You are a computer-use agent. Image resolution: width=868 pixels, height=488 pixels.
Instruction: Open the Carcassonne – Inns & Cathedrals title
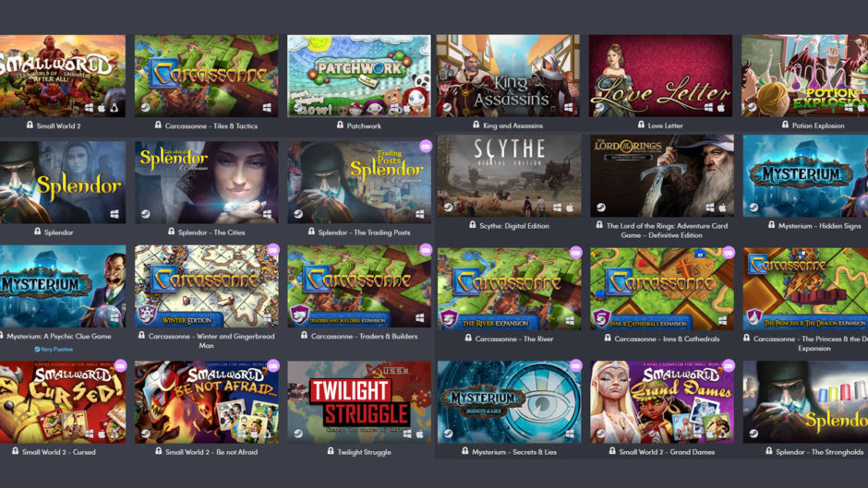667,339
